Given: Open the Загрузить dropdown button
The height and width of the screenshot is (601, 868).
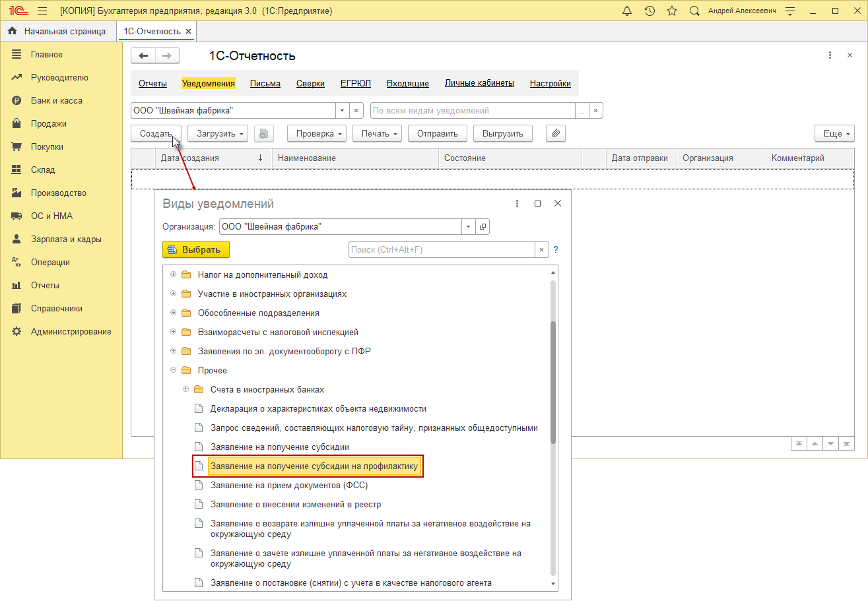Looking at the screenshot, I should tap(217, 133).
